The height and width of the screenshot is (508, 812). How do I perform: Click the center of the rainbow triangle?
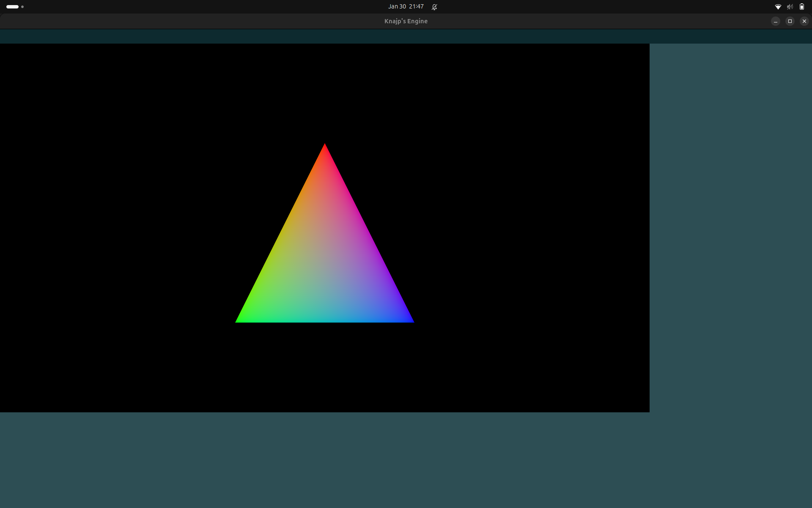point(325,262)
